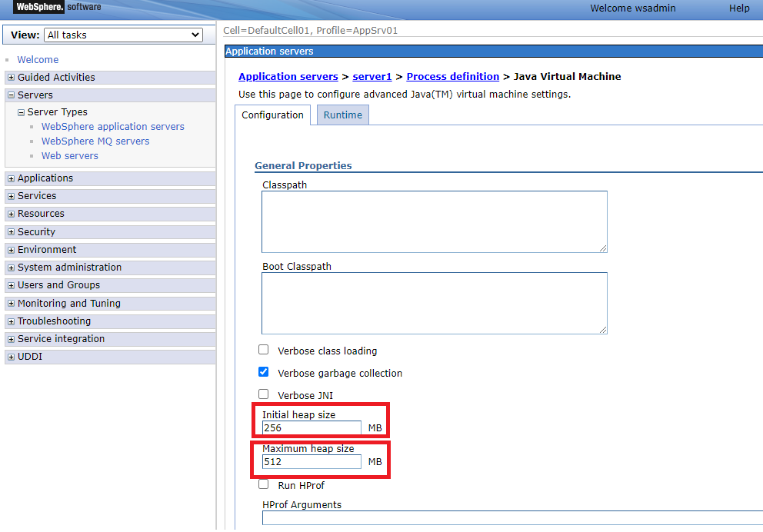Click inside the Classpath text area
Screen dimensions: 763x532
(434, 221)
